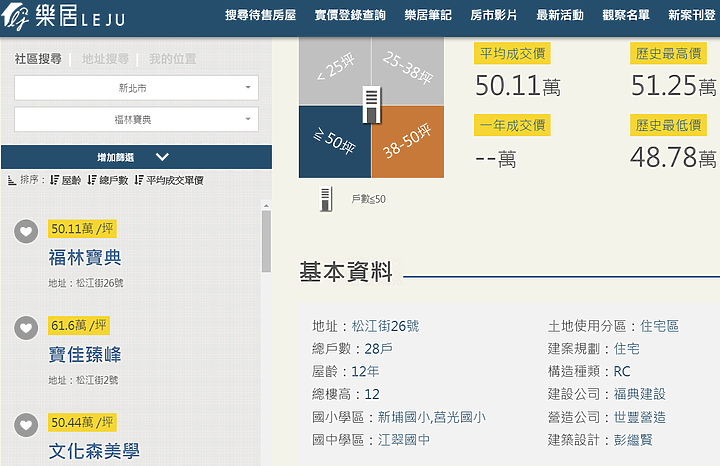Click the 50.44萬/坪 price tag
720x466 pixels.
[82, 422]
